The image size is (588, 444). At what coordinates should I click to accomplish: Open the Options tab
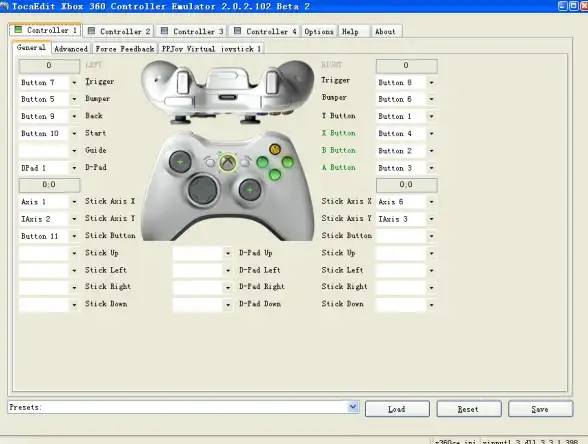point(319,32)
